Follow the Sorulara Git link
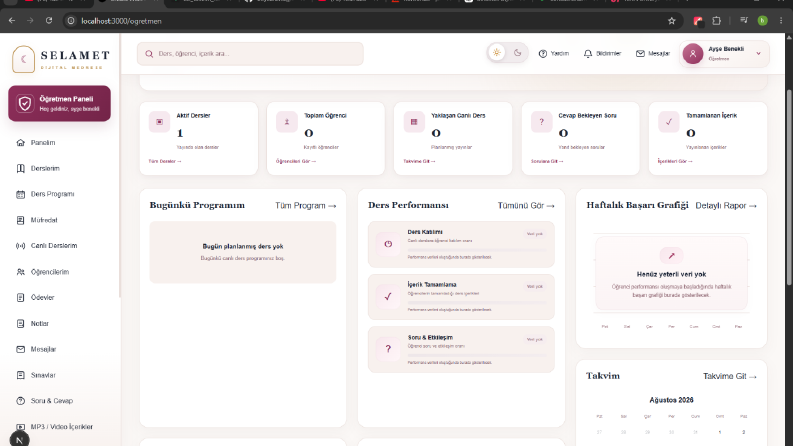The height and width of the screenshot is (446, 793). tap(547, 161)
